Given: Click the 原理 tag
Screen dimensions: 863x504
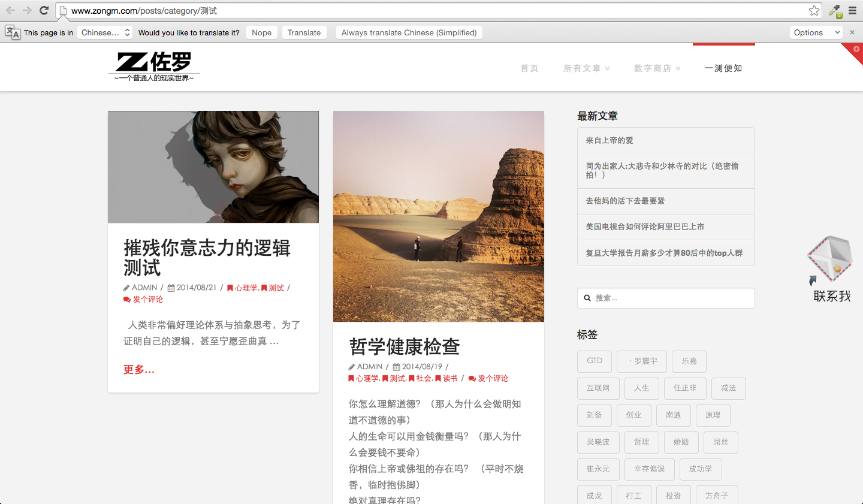Looking at the screenshot, I should (x=713, y=415).
